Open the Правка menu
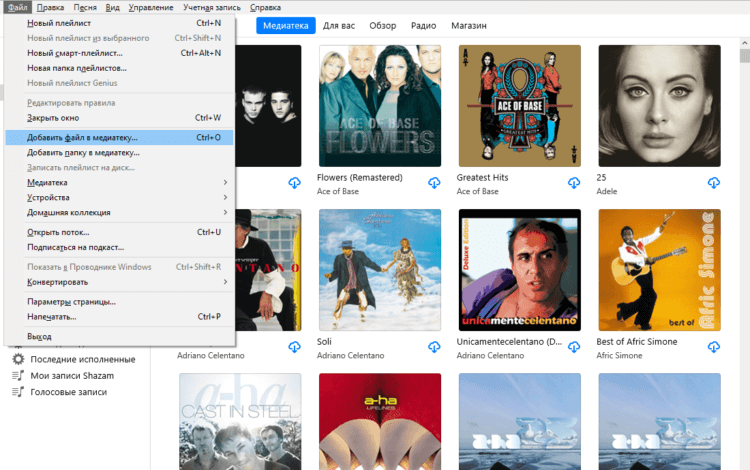The height and width of the screenshot is (470, 750). pyautogui.click(x=50, y=7)
